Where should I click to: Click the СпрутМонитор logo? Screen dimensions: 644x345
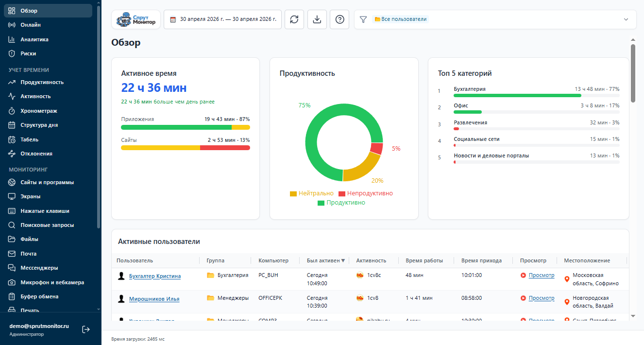tap(136, 19)
